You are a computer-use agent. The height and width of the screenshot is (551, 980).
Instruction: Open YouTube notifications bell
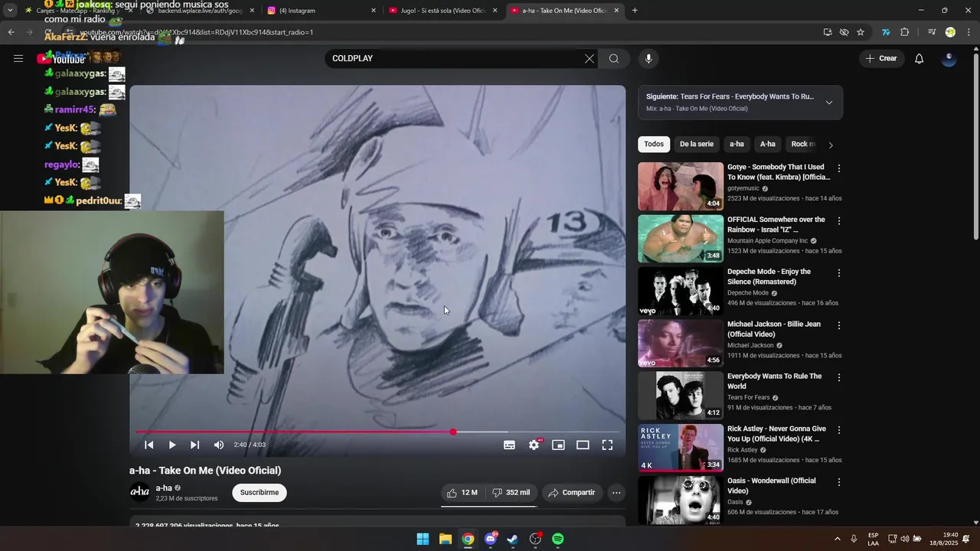click(919, 59)
